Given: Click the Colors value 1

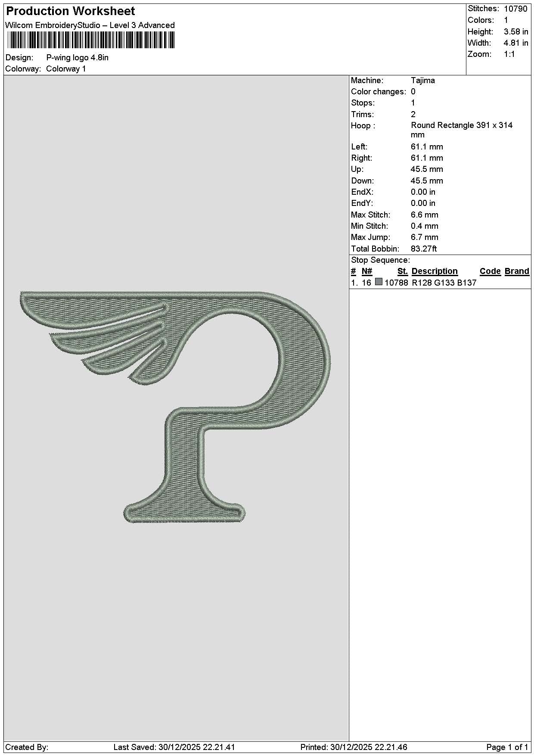Looking at the screenshot, I should tap(506, 20).
